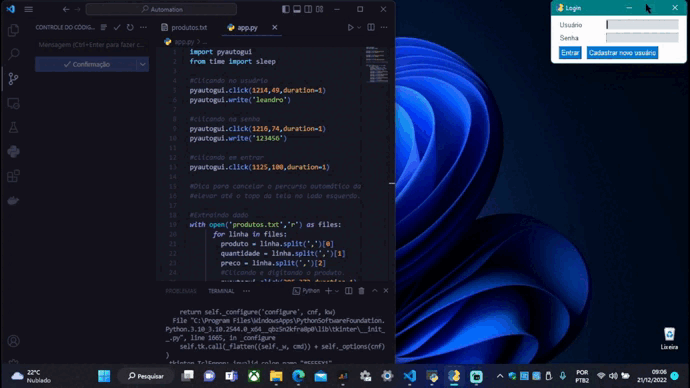Go forward using the title bar arrow
690x388 pixels.
click(x=77, y=9)
